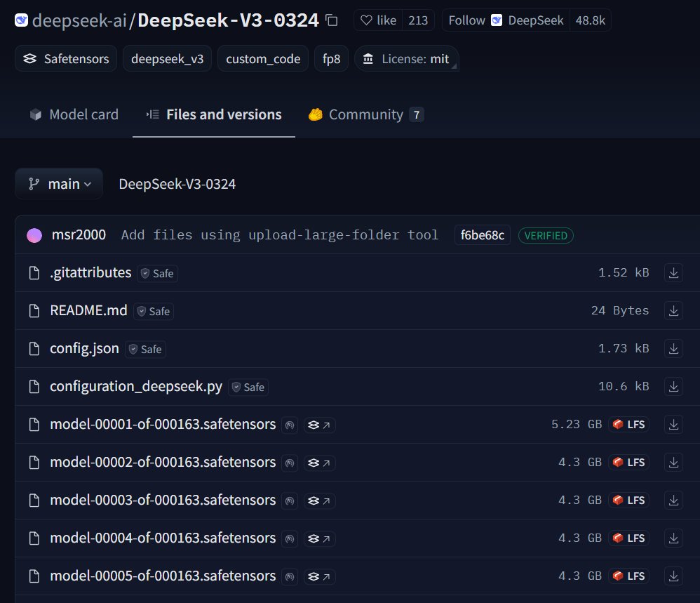Image resolution: width=700 pixels, height=603 pixels.
Task: Click Safe badge next to configuration_deepseek.py
Action: (248, 387)
